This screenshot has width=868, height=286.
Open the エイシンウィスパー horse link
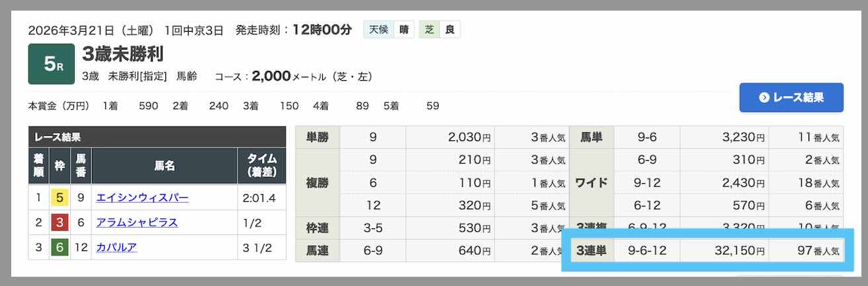coord(142,198)
